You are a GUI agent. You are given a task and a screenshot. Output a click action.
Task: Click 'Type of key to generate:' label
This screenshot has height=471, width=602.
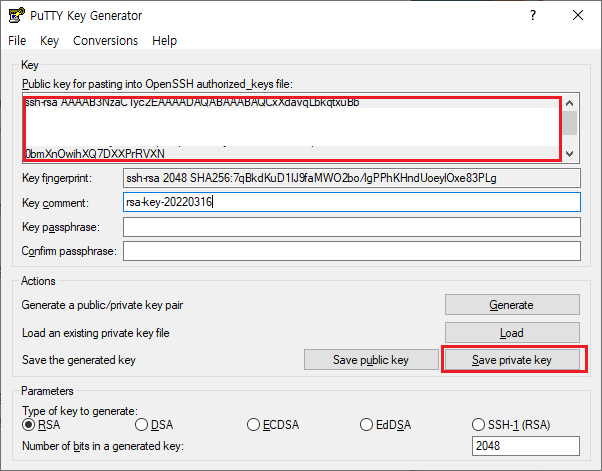[80, 411]
